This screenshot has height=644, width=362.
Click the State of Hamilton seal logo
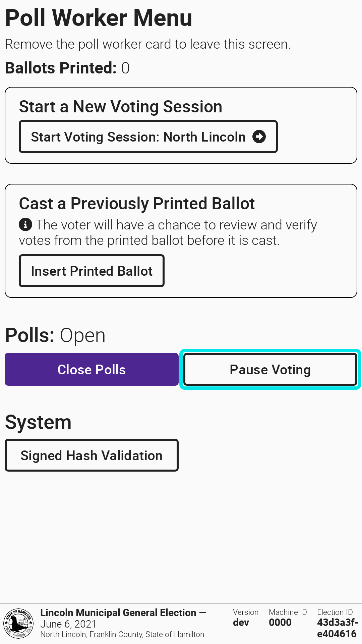coord(18,624)
